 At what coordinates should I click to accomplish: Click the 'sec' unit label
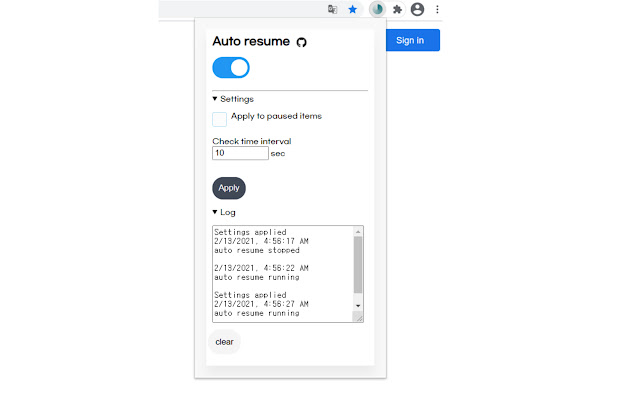tap(278, 154)
